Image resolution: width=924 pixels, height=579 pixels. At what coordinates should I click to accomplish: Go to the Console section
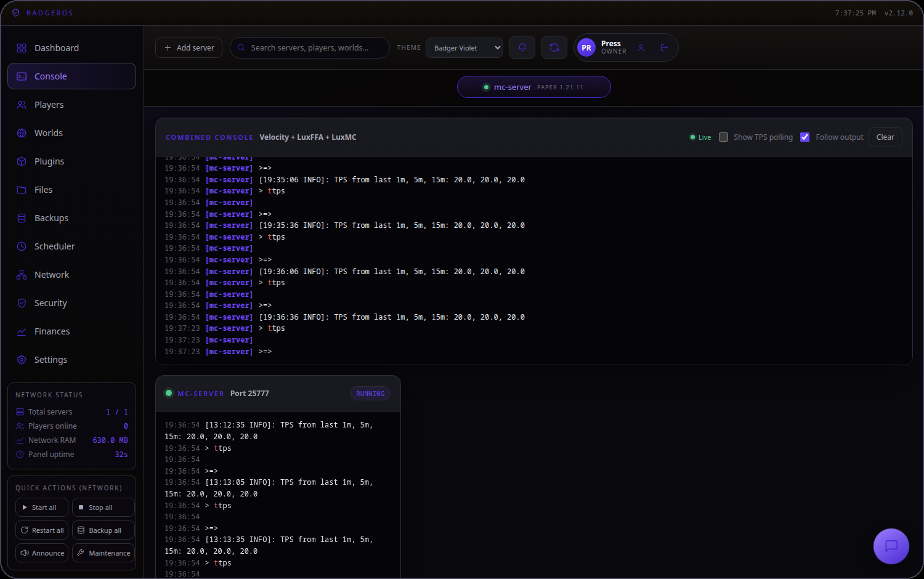click(x=71, y=76)
